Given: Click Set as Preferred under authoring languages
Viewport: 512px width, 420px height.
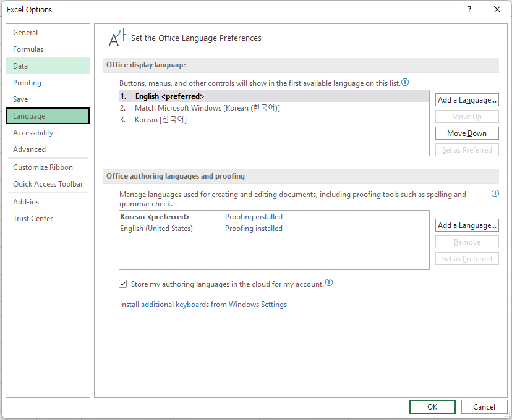Looking at the screenshot, I should [x=467, y=259].
